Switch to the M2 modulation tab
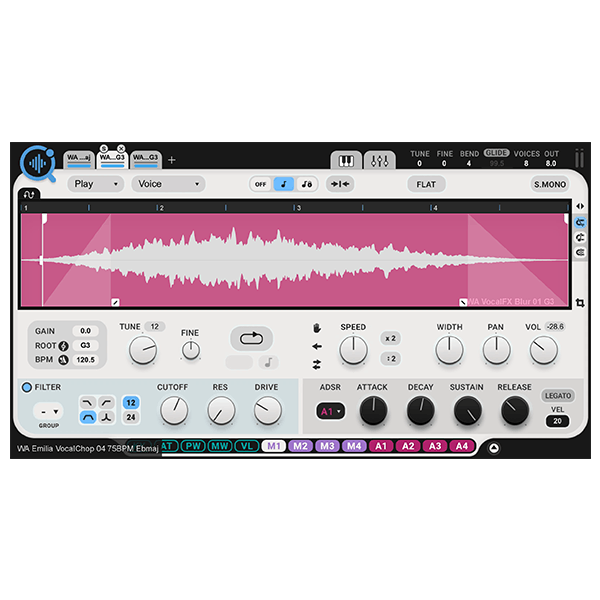This screenshot has width=600, height=600. coord(300,446)
